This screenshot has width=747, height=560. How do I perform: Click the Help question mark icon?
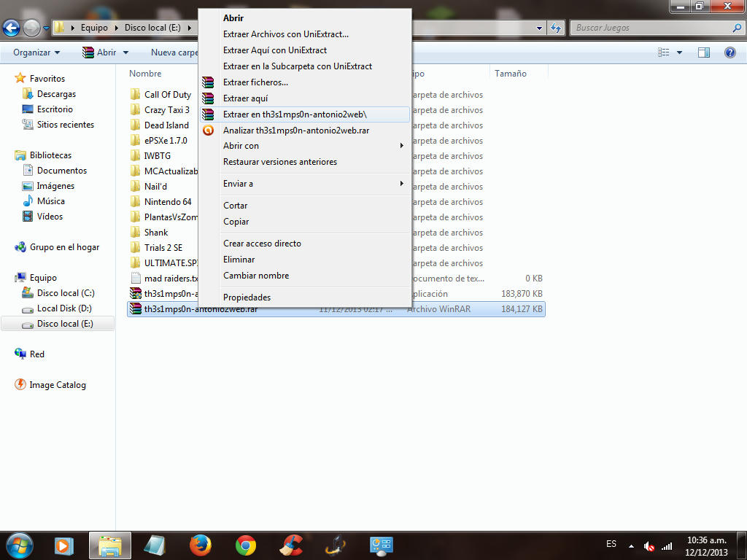[729, 52]
